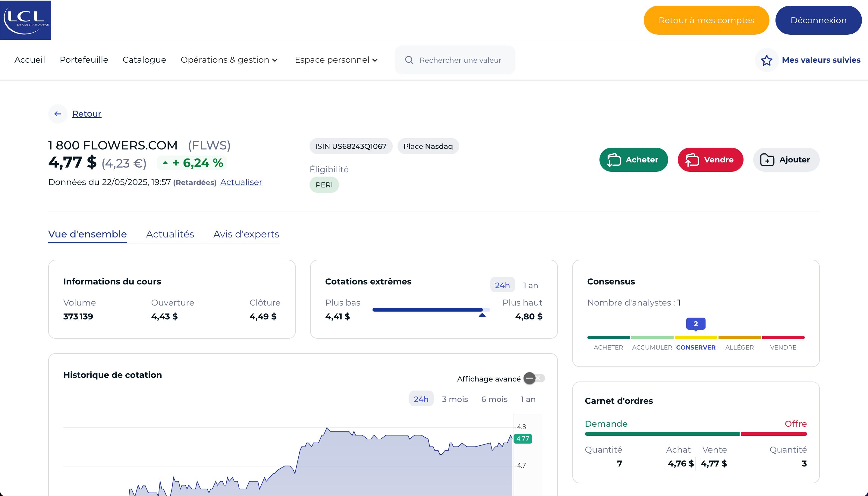Click the Vendre button
This screenshot has width=868, height=496.
click(710, 160)
